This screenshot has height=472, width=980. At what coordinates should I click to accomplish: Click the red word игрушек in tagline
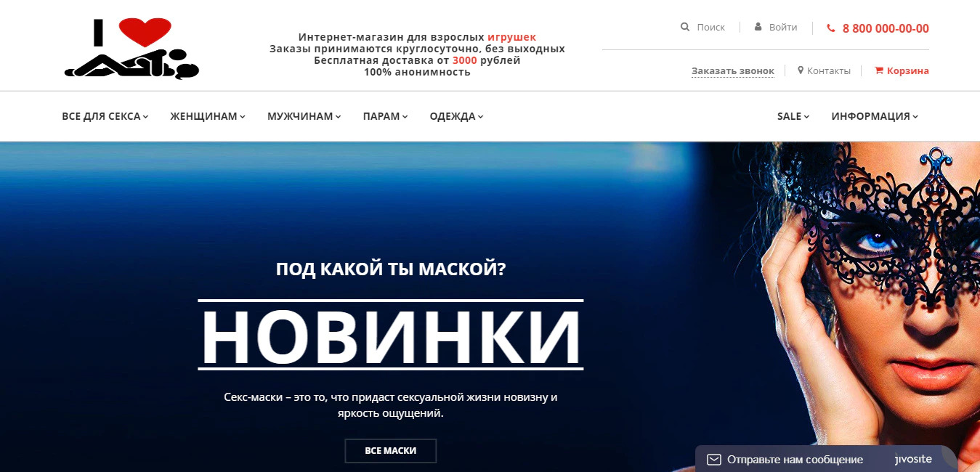(511, 37)
